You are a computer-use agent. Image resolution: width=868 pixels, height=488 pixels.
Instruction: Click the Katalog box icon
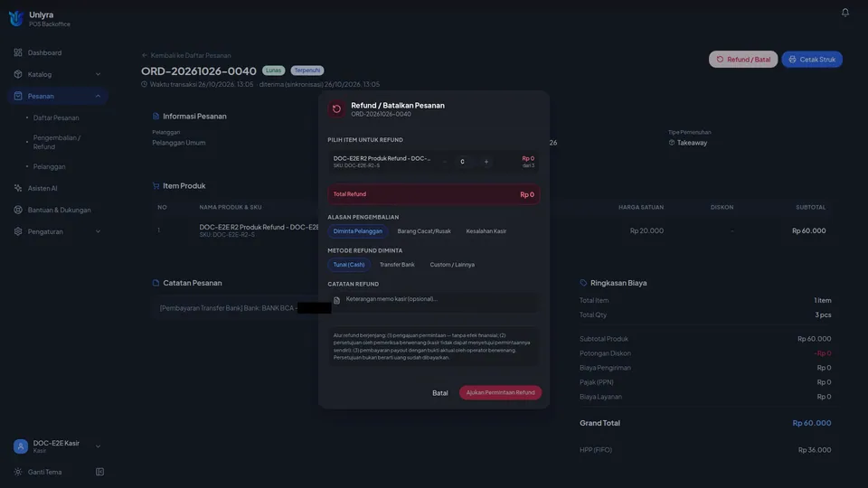pos(18,74)
